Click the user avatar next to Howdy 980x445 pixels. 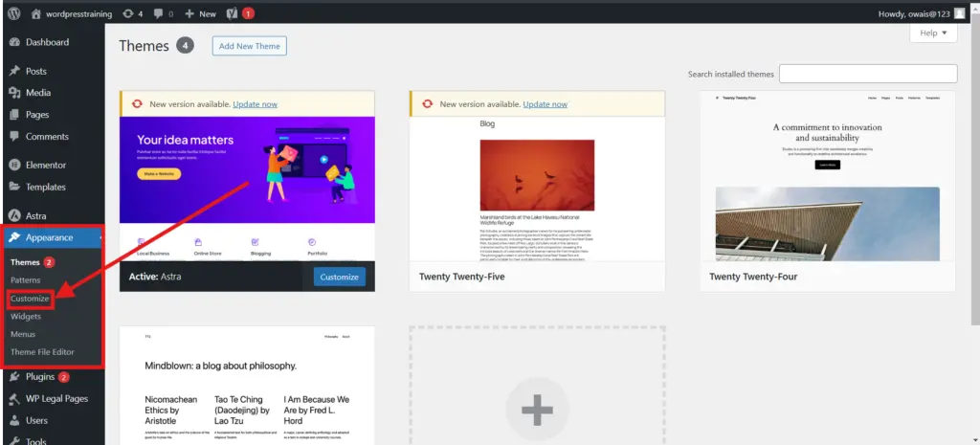pyautogui.click(x=959, y=13)
